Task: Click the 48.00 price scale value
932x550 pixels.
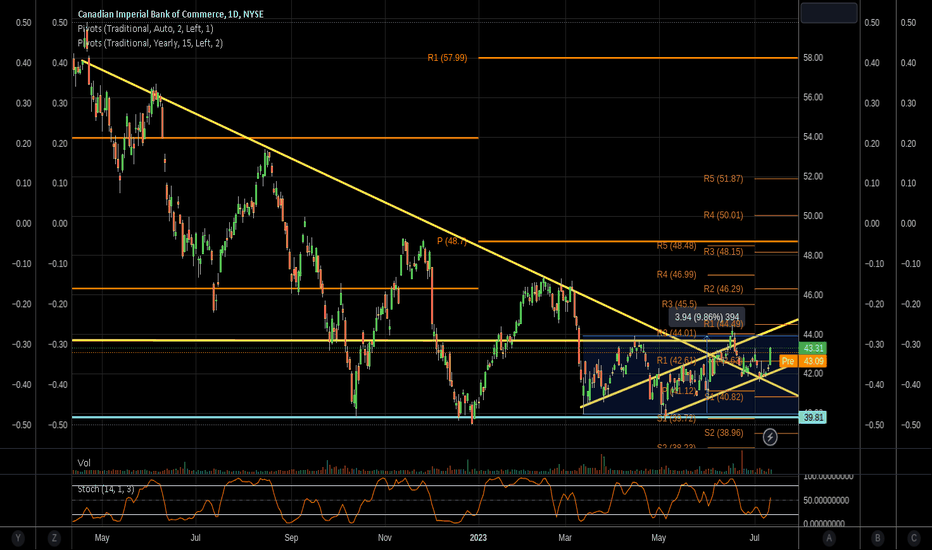Action: [x=813, y=255]
